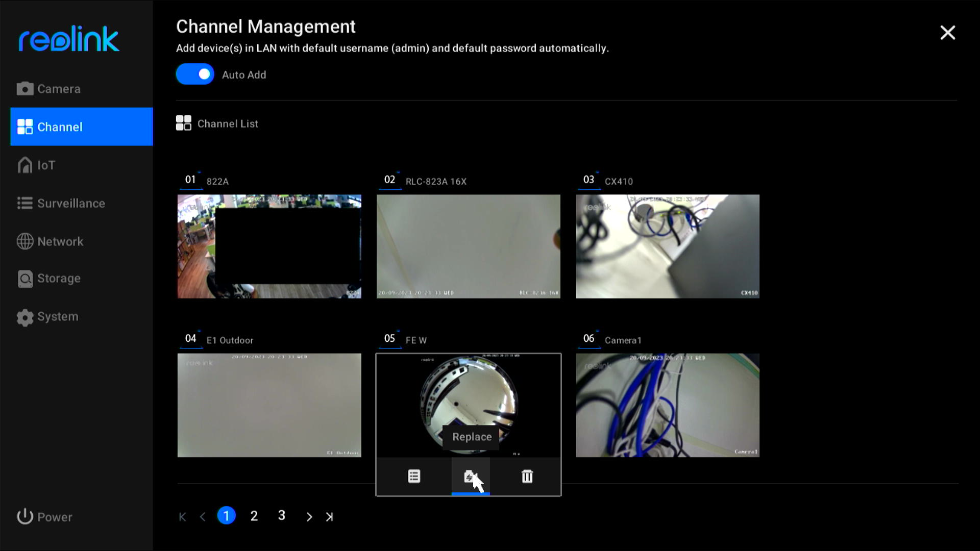Viewport: 980px width, 551px height.
Task: Jump to first page of channels
Action: point(182,517)
